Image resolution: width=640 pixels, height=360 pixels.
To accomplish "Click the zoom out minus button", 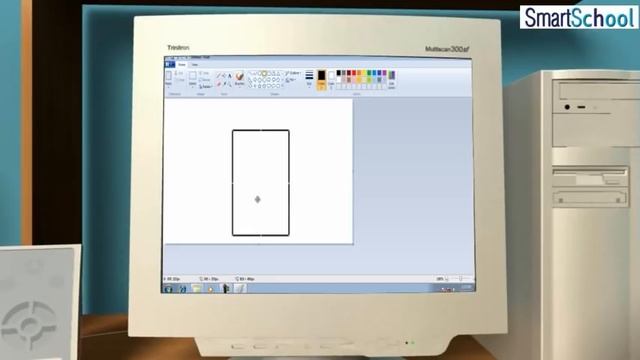I will pyautogui.click(x=447, y=279).
